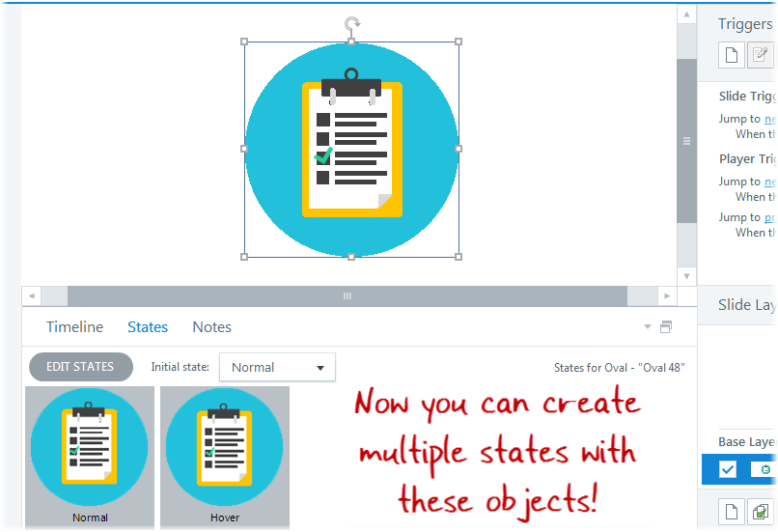Toggle the Base Layer visibility checkbox
Viewport: 778px width, 532px height.
click(728, 469)
